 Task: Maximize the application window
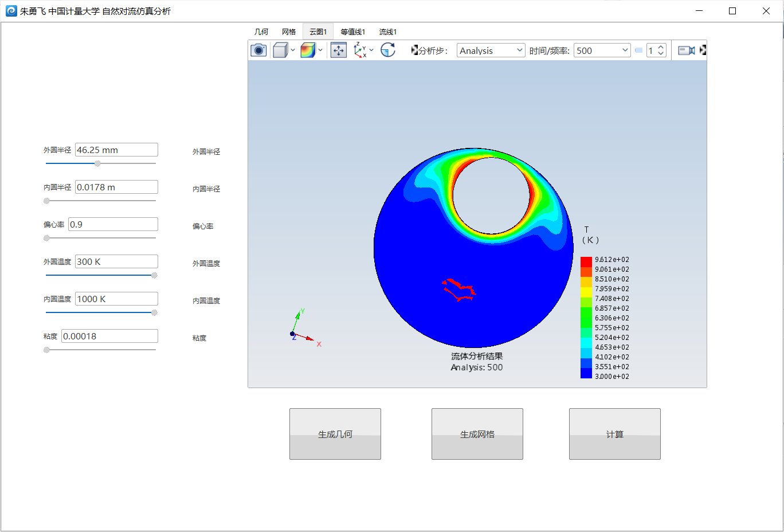point(732,11)
